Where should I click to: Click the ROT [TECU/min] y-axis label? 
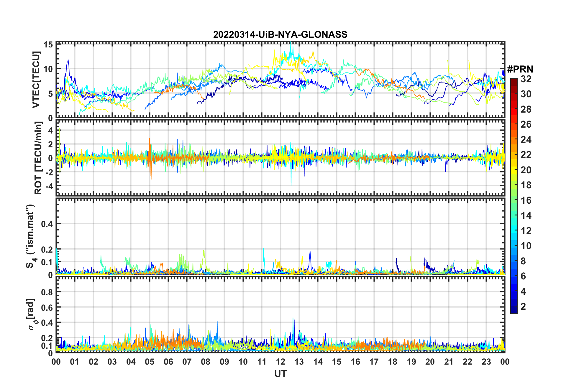pyautogui.click(x=38, y=158)
